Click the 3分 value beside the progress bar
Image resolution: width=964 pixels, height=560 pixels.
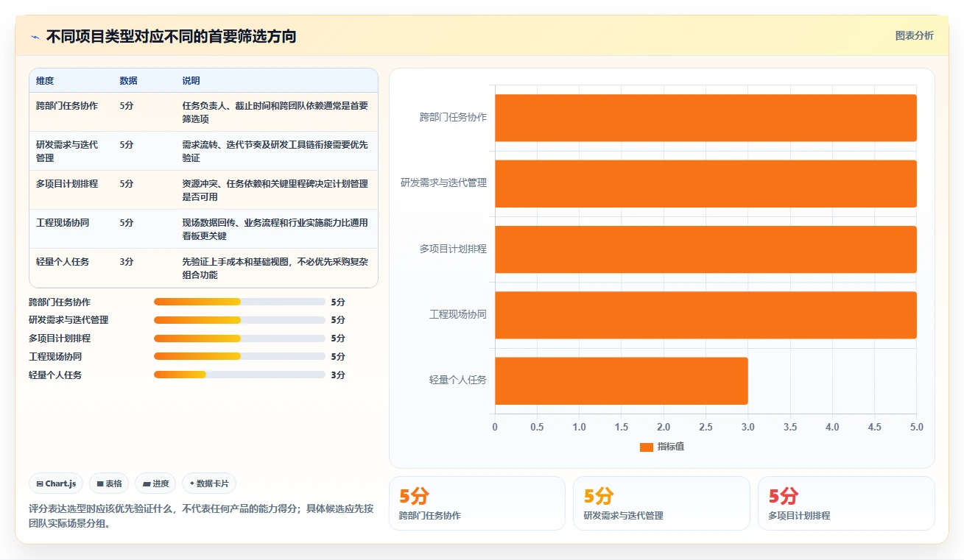pos(338,375)
